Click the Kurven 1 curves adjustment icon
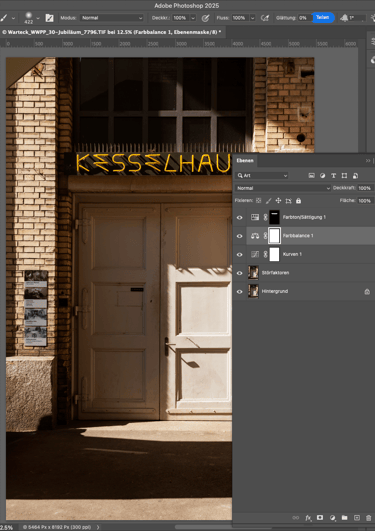375x531 pixels. pos(255,254)
